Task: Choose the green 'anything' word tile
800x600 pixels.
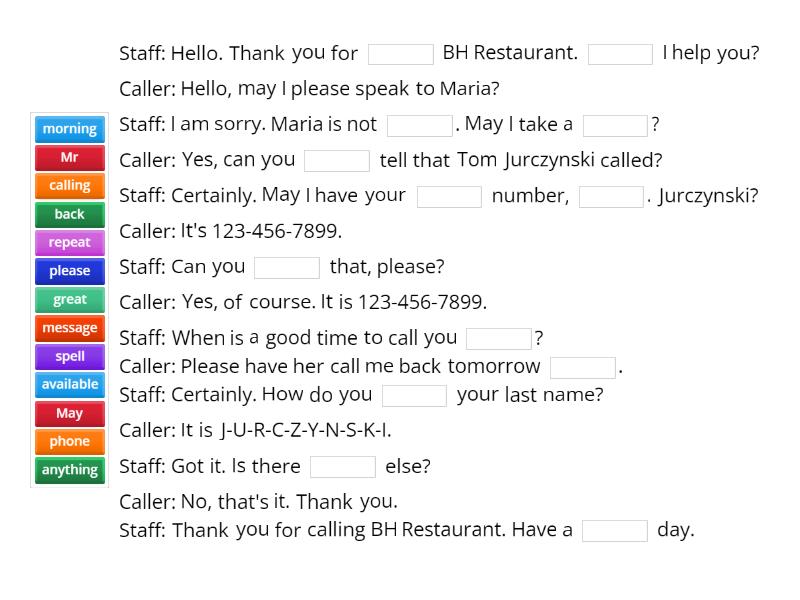Action: [x=69, y=470]
